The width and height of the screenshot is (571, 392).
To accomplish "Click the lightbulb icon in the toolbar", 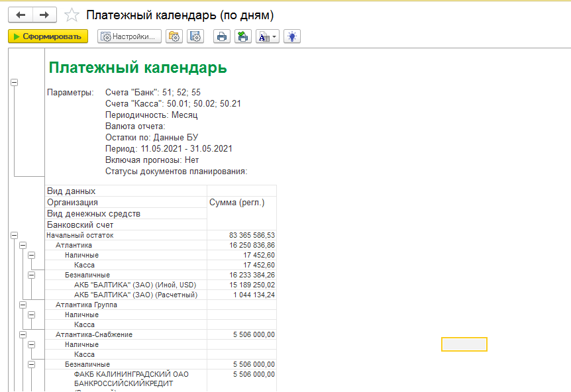I will pos(292,36).
